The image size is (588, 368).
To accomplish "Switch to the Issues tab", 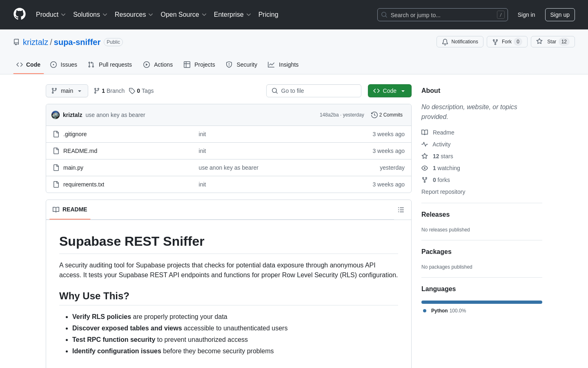I will pos(64,65).
